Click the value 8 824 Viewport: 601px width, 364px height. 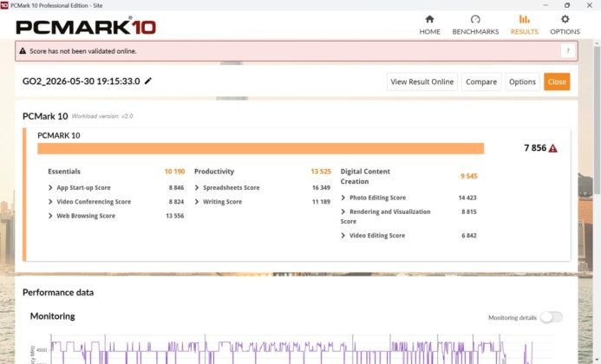pos(176,202)
